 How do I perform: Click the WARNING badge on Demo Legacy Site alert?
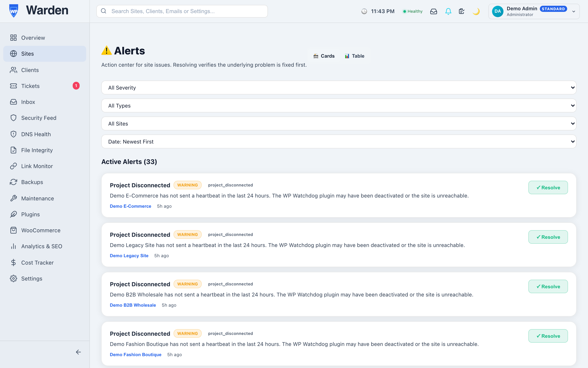click(187, 234)
